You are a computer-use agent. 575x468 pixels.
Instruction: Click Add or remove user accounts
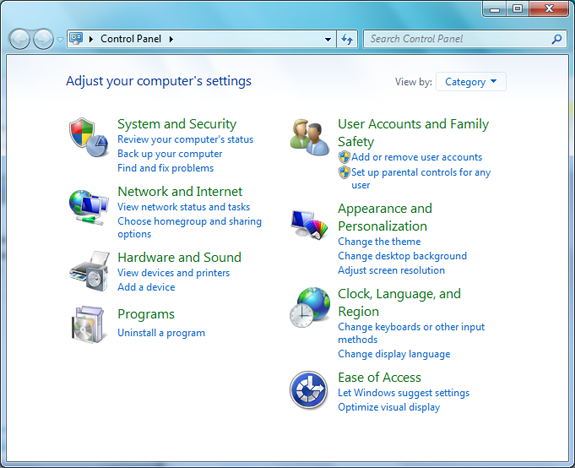(417, 157)
